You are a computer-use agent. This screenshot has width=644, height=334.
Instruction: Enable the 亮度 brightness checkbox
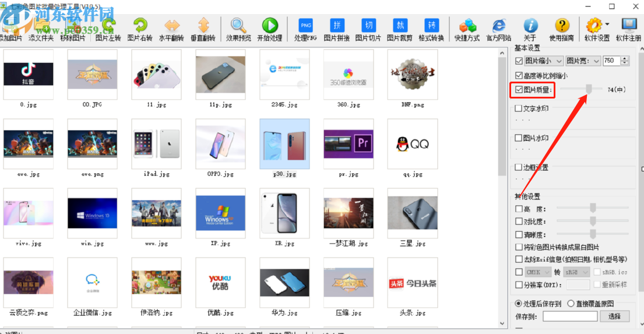pyautogui.click(x=519, y=209)
